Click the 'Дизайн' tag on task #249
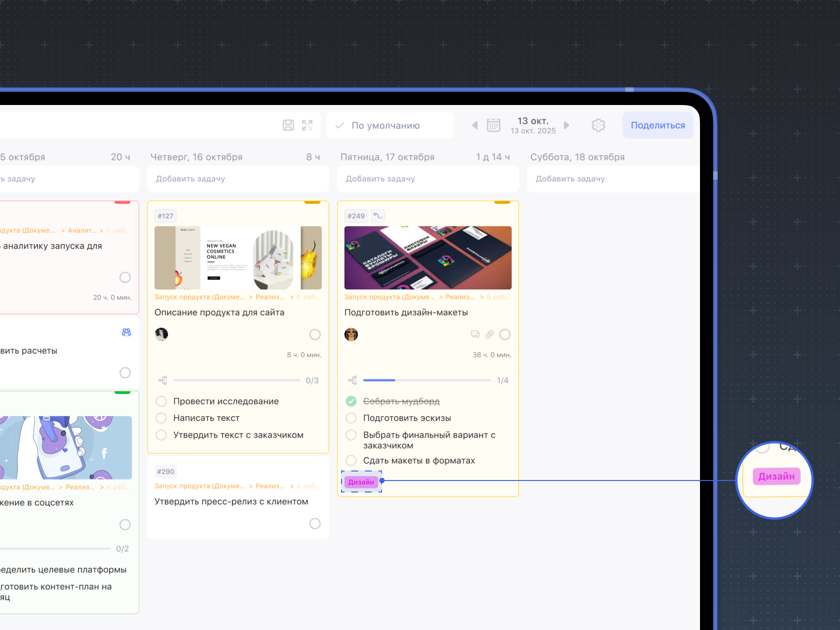The width and height of the screenshot is (840, 630). click(x=361, y=482)
